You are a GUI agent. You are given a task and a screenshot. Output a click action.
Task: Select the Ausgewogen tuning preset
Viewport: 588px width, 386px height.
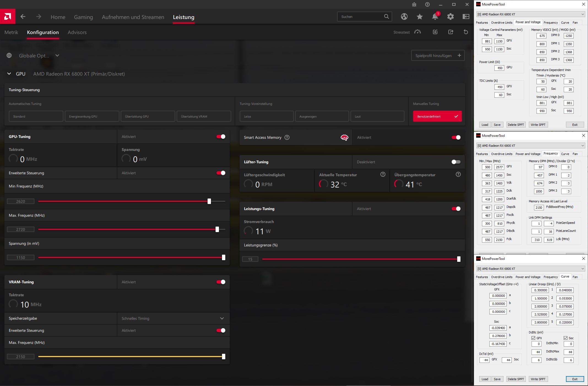point(322,116)
